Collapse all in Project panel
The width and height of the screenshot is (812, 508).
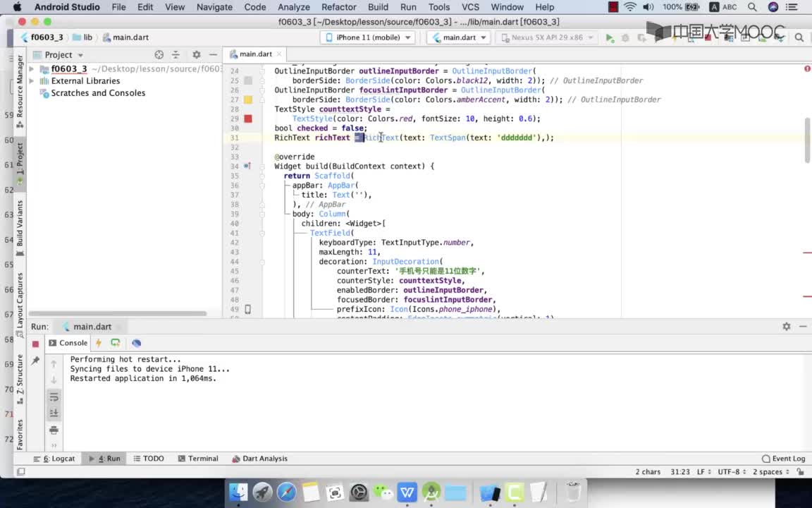[x=176, y=55]
